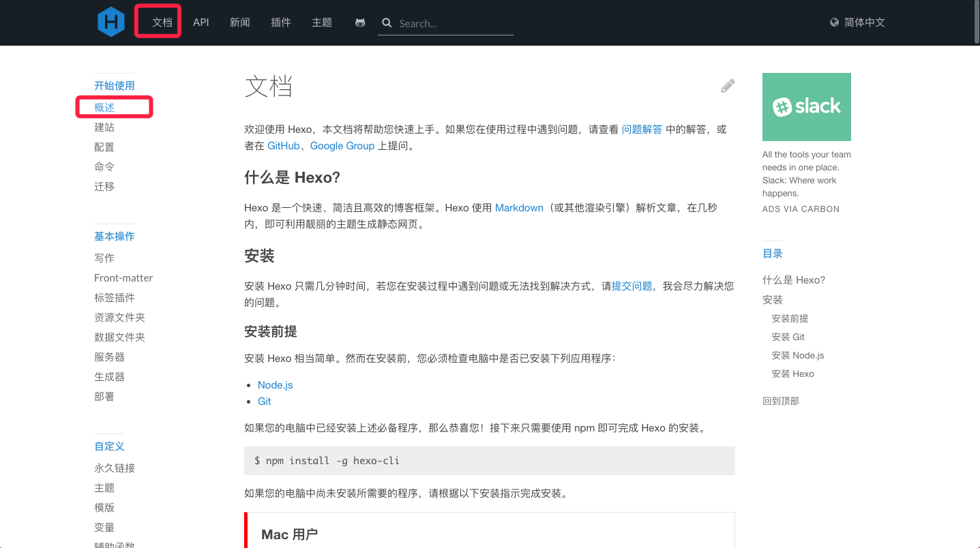Open 部署 in the sidebar
Image resolution: width=980 pixels, height=548 pixels.
[104, 396]
